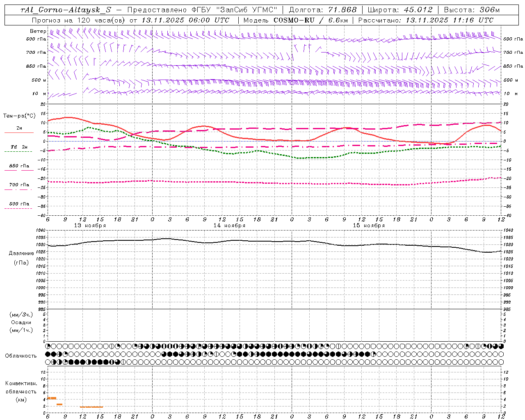
Task: Click the 1040 value on left pressure axis
Action: (41, 231)
